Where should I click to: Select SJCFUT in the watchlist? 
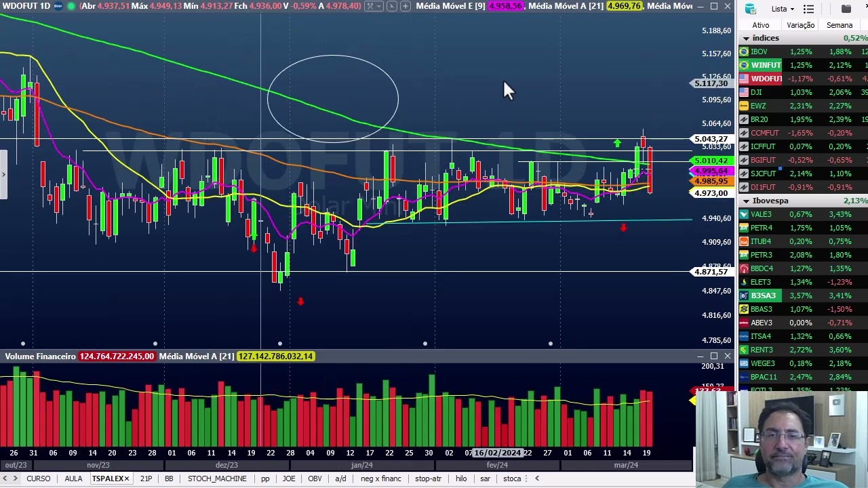click(x=763, y=174)
